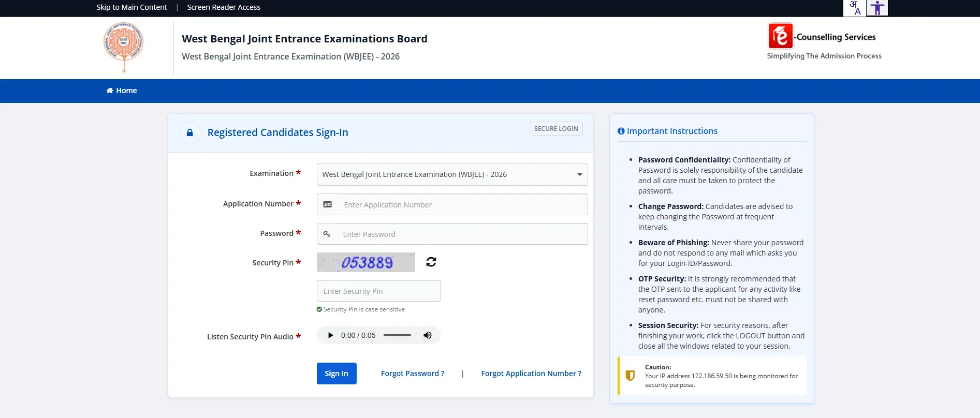Click the Beware of Phishing instruction text
This screenshot has width=980, height=418.
coord(721,253)
